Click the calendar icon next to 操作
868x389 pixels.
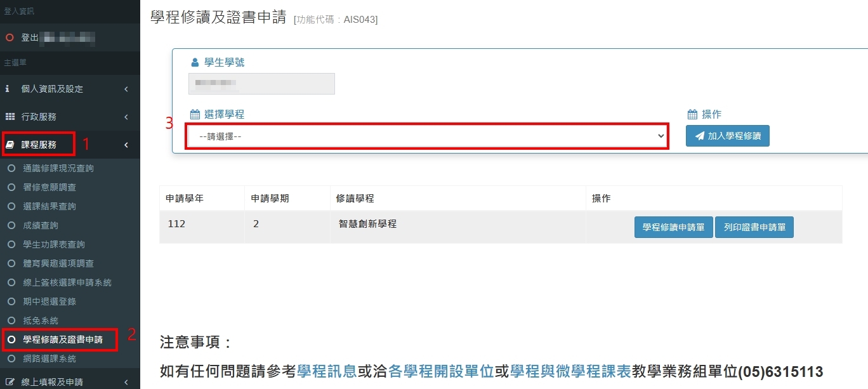[692, 115]
